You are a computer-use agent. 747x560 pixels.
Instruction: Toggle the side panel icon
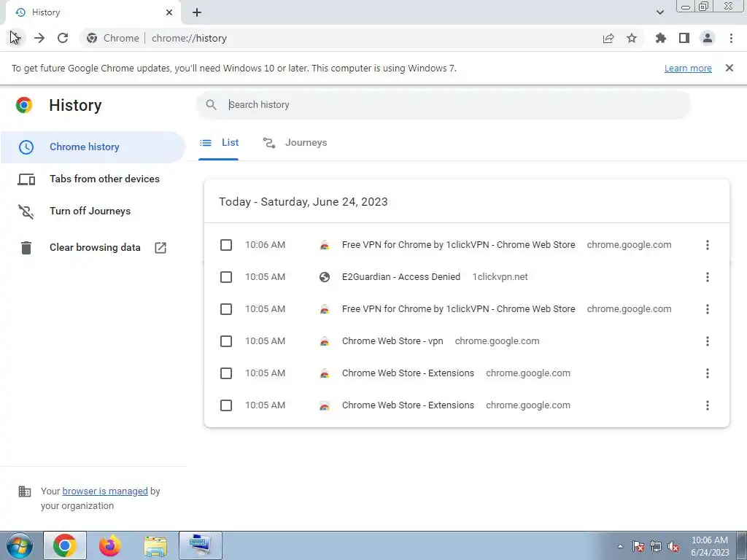(x=684, y=38)
